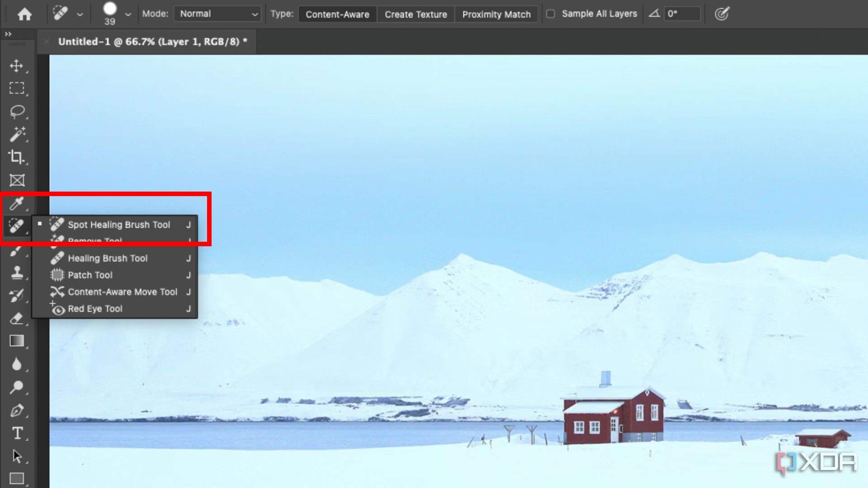The height and width of the screenshot is (488, 868).
Task: Select the Move tool in toolbar
Action: coord(17,66)
